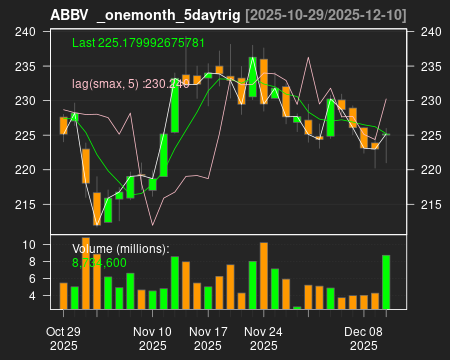Screen dimensions: 450x360
Task: Click the 235 label on right price axis
Action: pos(431,67)
